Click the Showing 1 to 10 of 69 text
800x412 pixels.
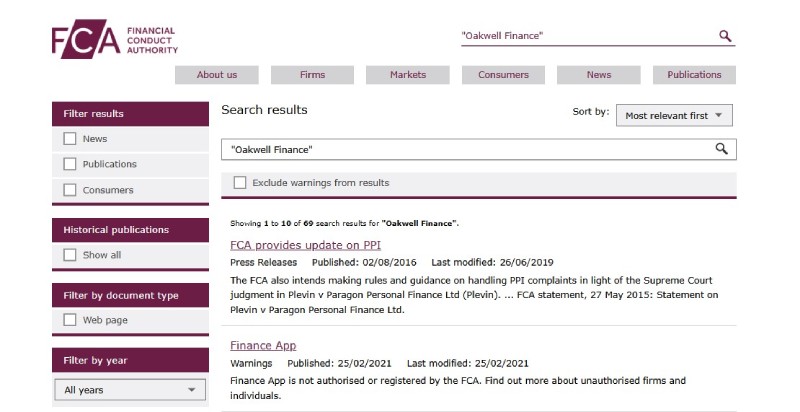click(344, 223)
